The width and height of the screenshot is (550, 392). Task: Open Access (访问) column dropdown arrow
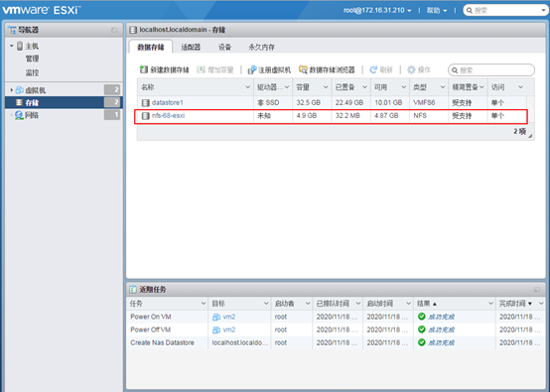520,87
